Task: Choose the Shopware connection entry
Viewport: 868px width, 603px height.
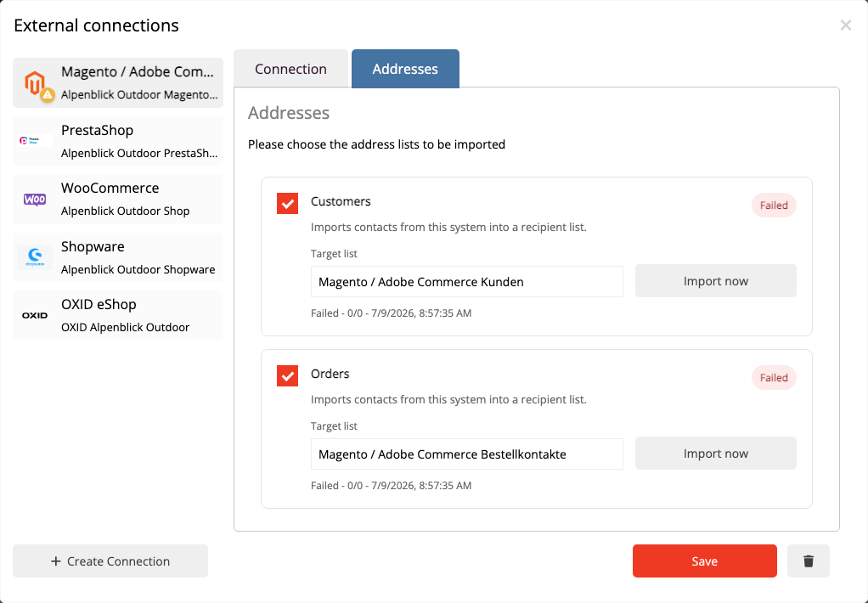Action: [118, 257]
